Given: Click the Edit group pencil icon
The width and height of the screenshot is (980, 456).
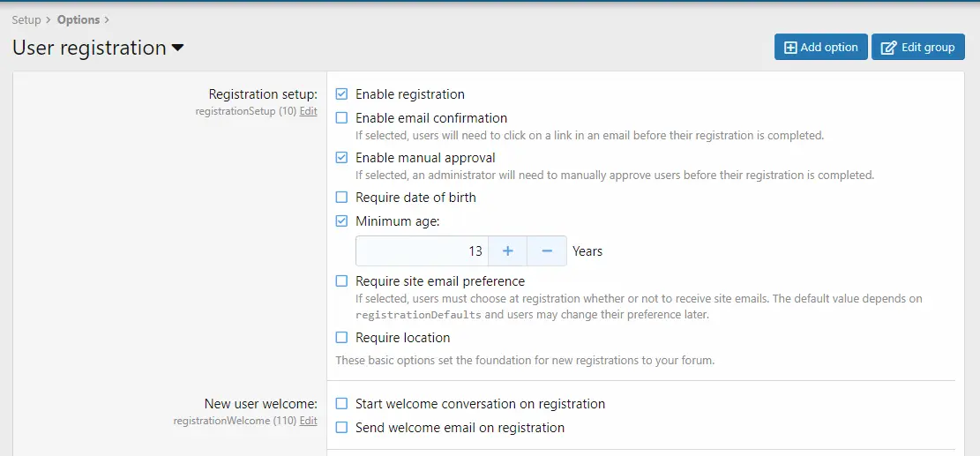Looking at the screenshot, I should point(888,48).
